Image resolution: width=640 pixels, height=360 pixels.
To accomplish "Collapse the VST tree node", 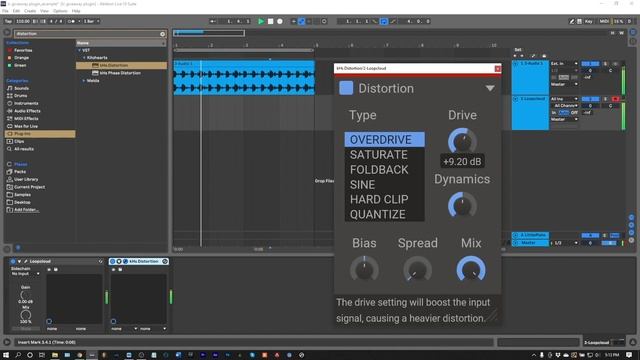I will click(79, 50).
